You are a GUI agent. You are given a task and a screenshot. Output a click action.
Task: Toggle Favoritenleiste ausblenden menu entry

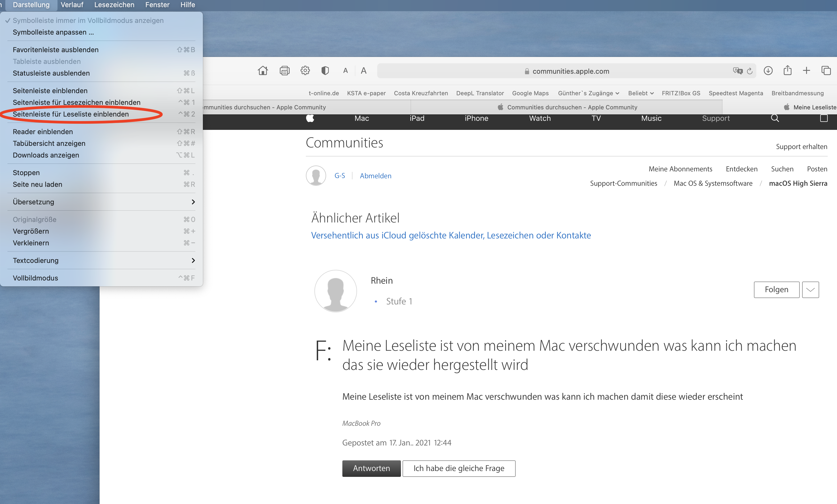point(56,49)
